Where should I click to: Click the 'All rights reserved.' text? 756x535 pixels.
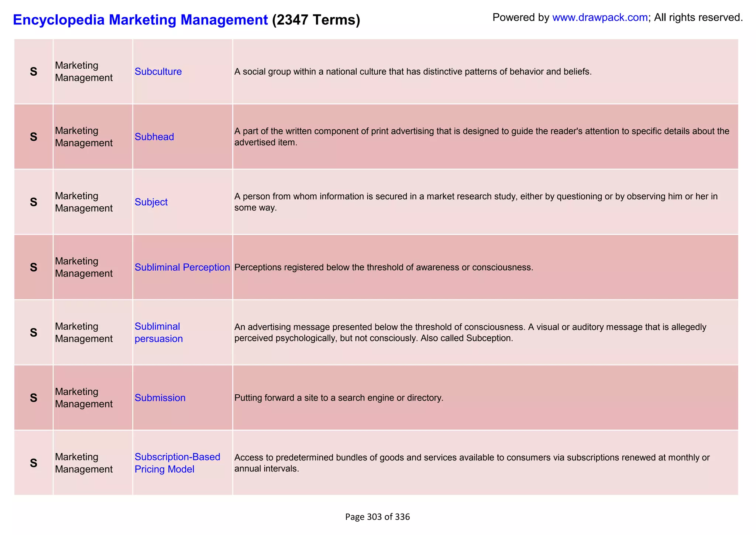(698, 17)
